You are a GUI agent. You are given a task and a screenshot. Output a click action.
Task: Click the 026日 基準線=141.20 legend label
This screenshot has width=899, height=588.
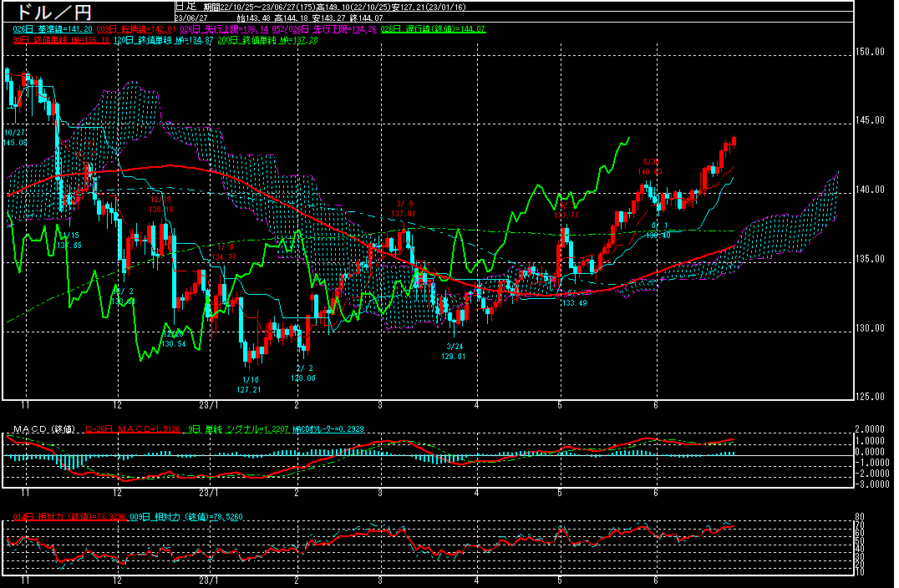pyautogui.click(x=53, y=29)
